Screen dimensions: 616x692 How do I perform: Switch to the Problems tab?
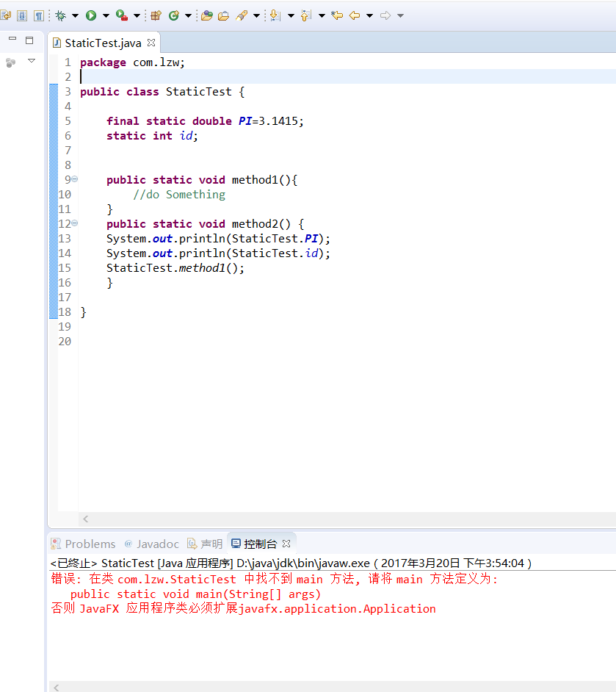point(84,544)
